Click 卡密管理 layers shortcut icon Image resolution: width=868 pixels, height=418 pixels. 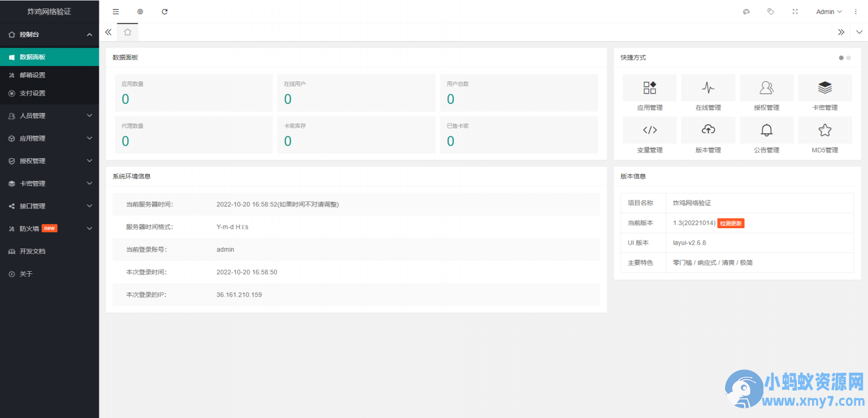click(825, 88)
